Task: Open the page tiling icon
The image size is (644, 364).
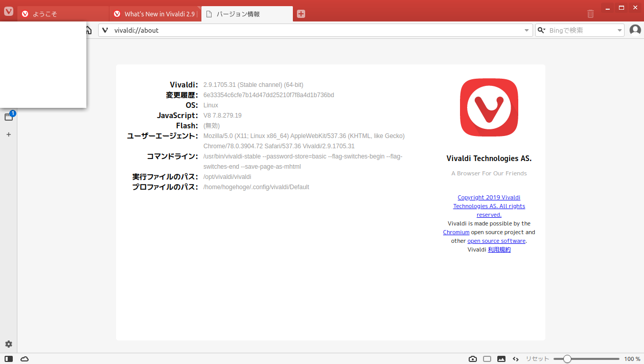Action: pos(487,359)
